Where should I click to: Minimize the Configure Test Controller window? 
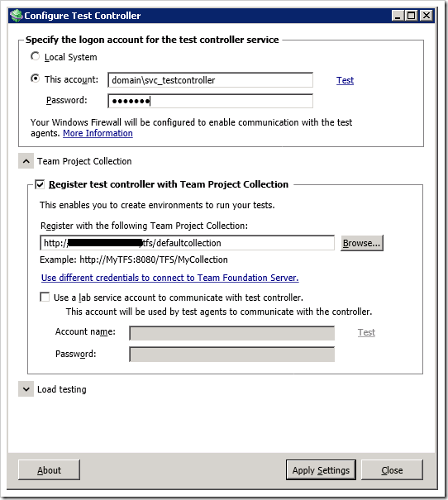point(398,16)
